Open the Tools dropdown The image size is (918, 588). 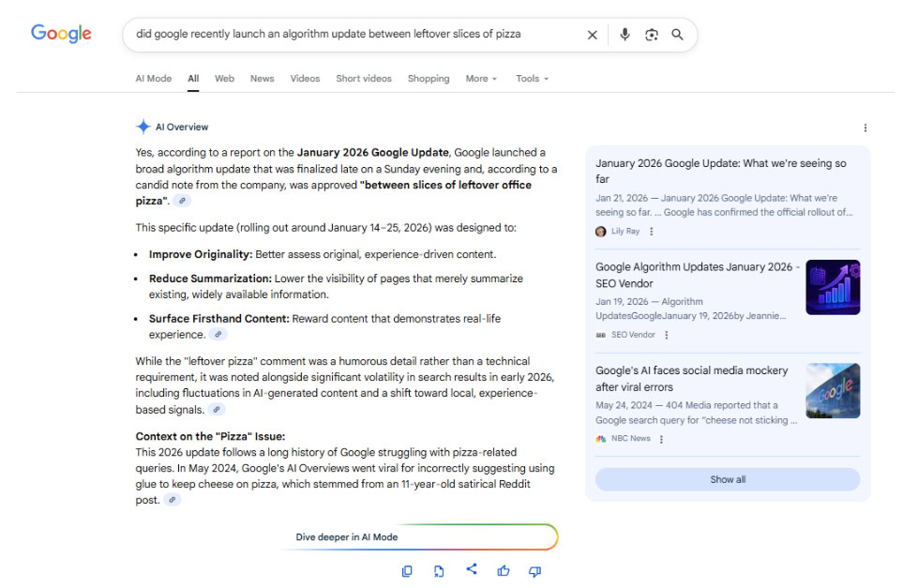coord(532,79)
